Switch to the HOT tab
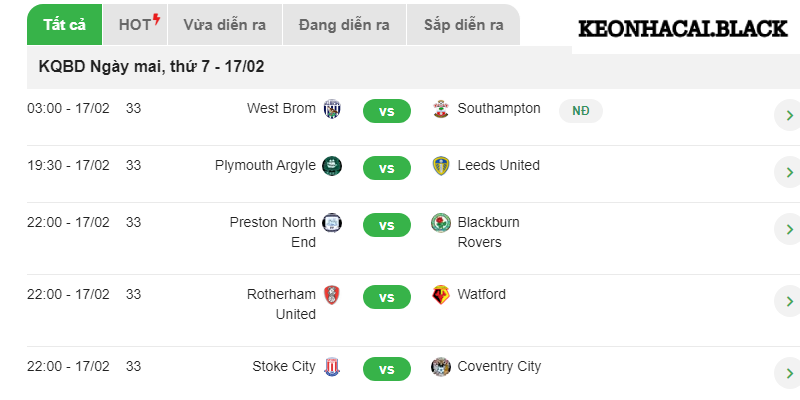 pos(135,25)
